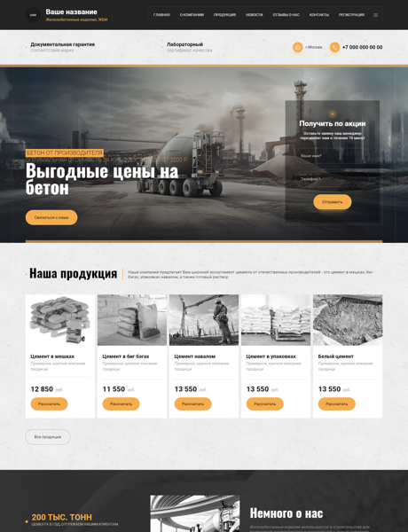Image resolution: width=408 pixels, height=532 pixels.
Task: Click Рассчитать for Цемент в мешках
Action: pos(49,404)
